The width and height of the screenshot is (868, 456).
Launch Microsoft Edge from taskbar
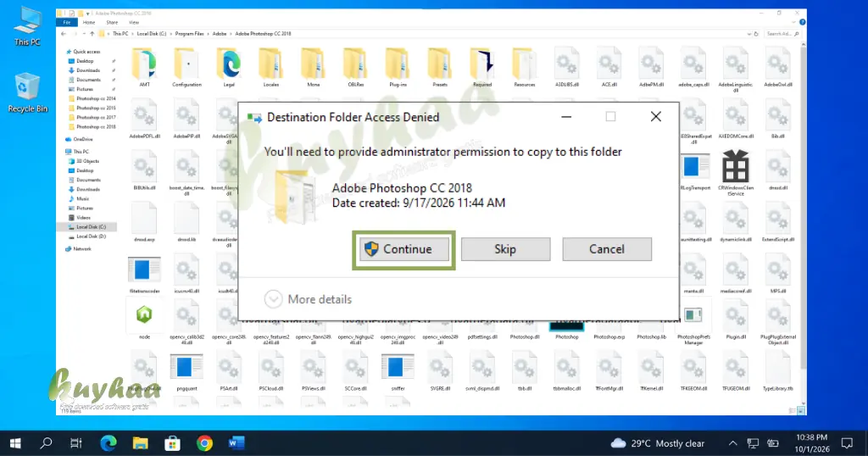point(108,443)
